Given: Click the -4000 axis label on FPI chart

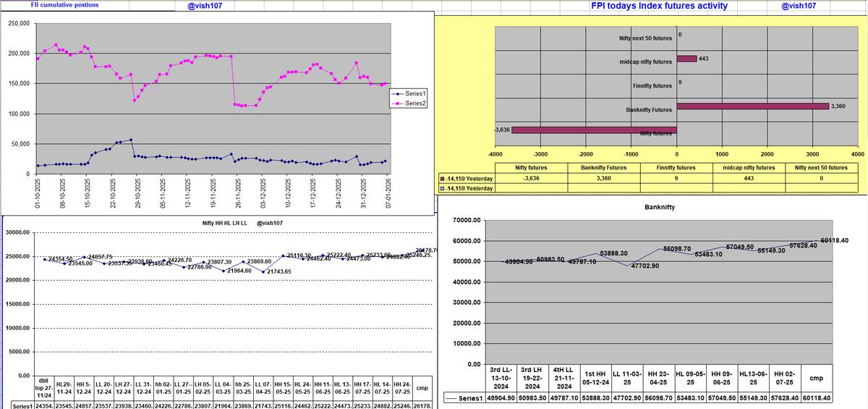Looking at the screenshot, I should (x=495, y=155).
